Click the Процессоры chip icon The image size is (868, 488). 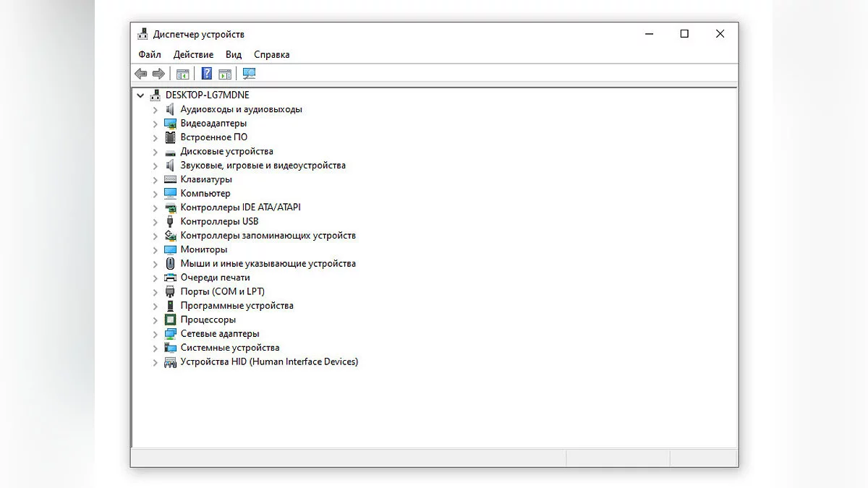(170, 320)
